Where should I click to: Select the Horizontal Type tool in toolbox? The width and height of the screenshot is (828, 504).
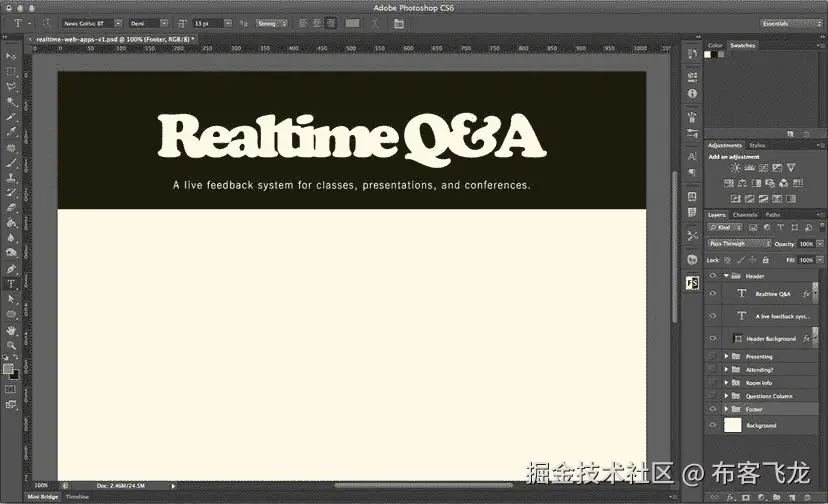click(11, 284)
